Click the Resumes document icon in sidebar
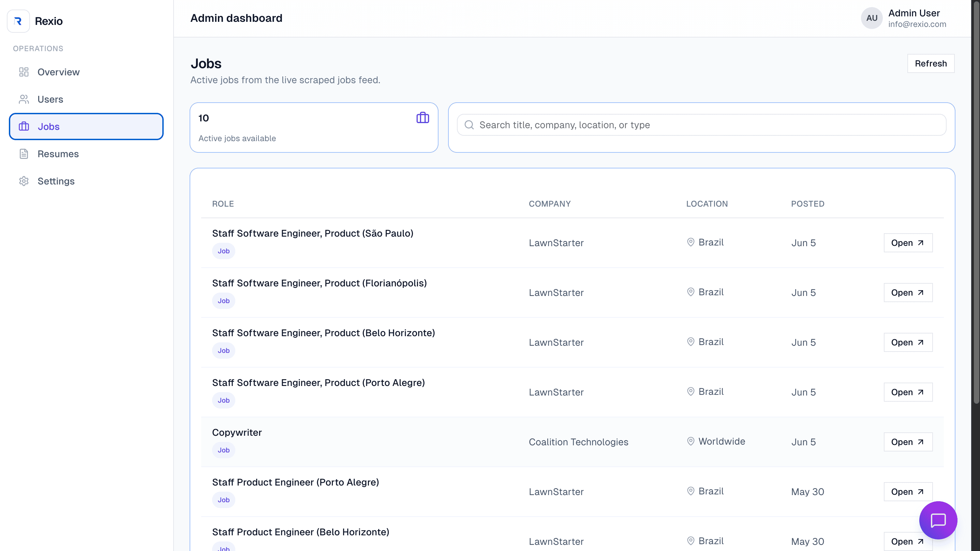The height and width of the screenshot is (551, 980). tap(24, 154)
